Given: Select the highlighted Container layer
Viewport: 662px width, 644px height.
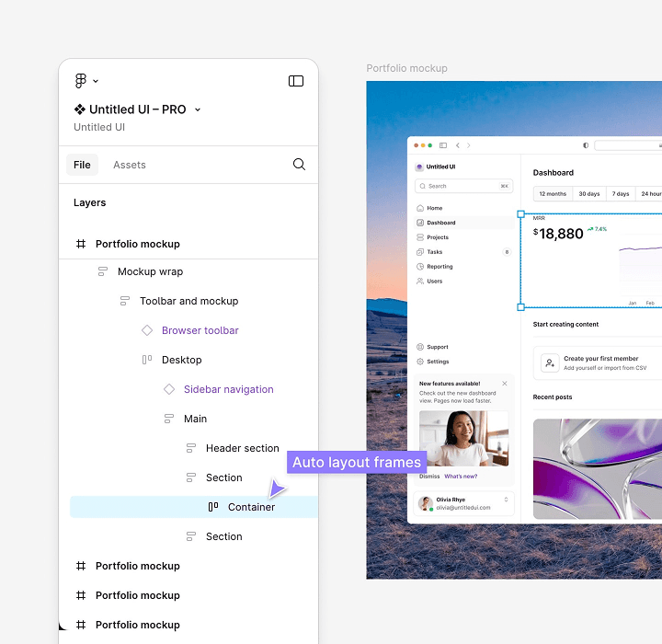Looking at the screenshot, I should (x=194, y=507).
